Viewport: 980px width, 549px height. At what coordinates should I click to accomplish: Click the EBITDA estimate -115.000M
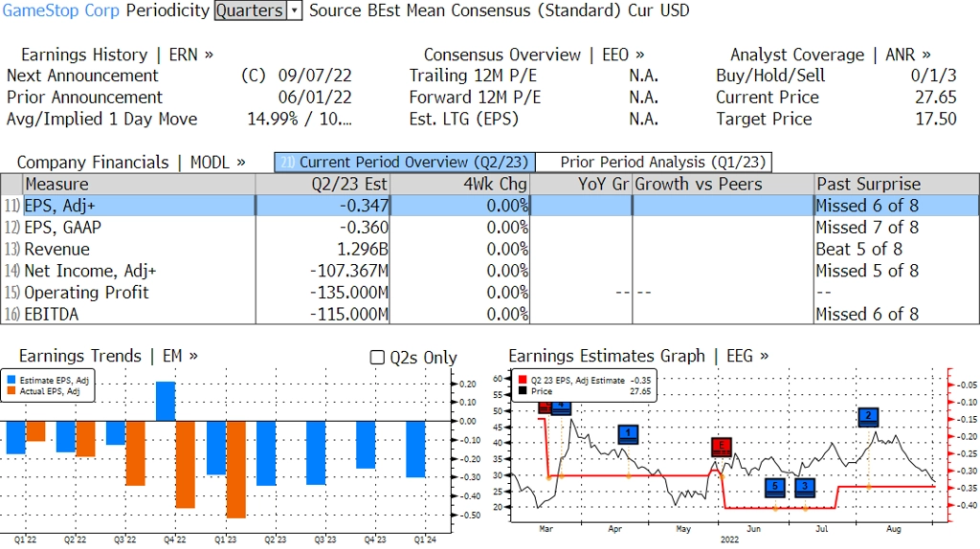tap(349, 314)
